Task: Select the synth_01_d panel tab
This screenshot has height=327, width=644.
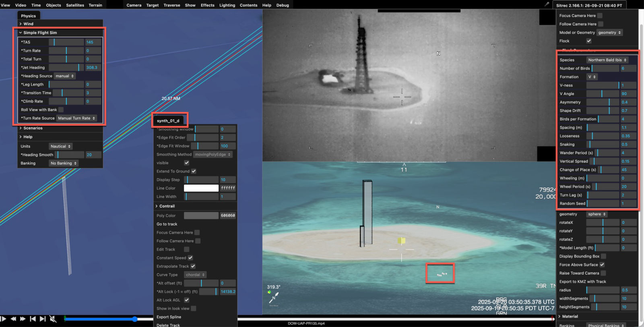Action: (168, 121)
